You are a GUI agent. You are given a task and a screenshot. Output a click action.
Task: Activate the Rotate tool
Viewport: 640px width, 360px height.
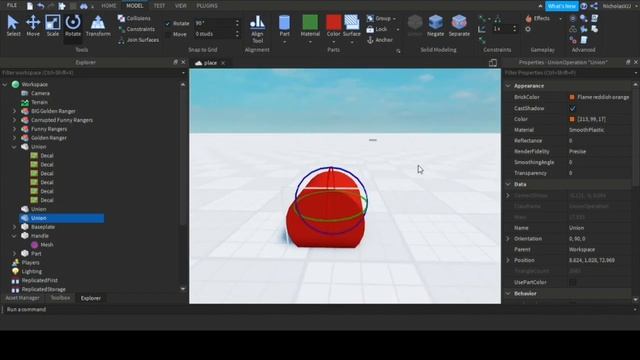(x=73, y=26)
